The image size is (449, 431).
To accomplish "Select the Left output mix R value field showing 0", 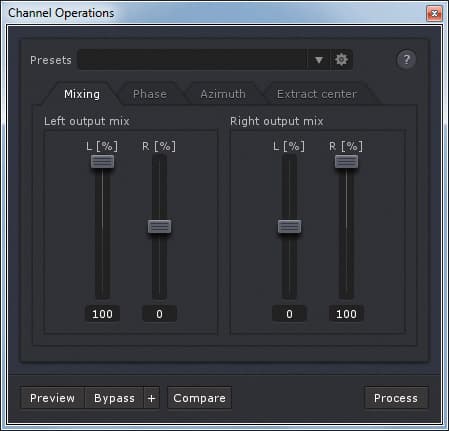I will tap(159, 314).
